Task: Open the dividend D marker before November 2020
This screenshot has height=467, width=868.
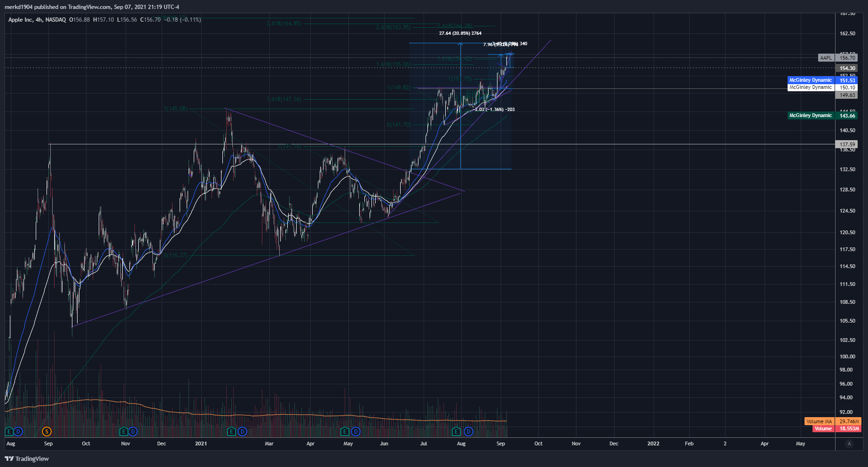Action: click(x=133, y=431)
